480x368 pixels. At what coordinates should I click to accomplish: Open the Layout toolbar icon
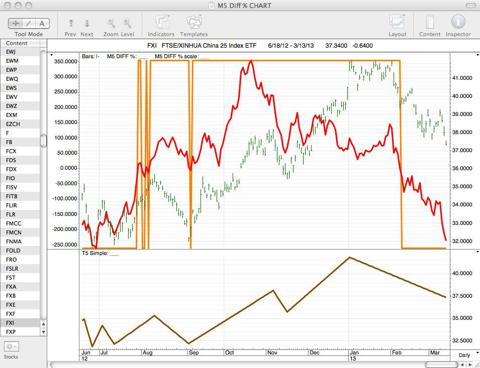pyautogui.click(x=397, y=23)
